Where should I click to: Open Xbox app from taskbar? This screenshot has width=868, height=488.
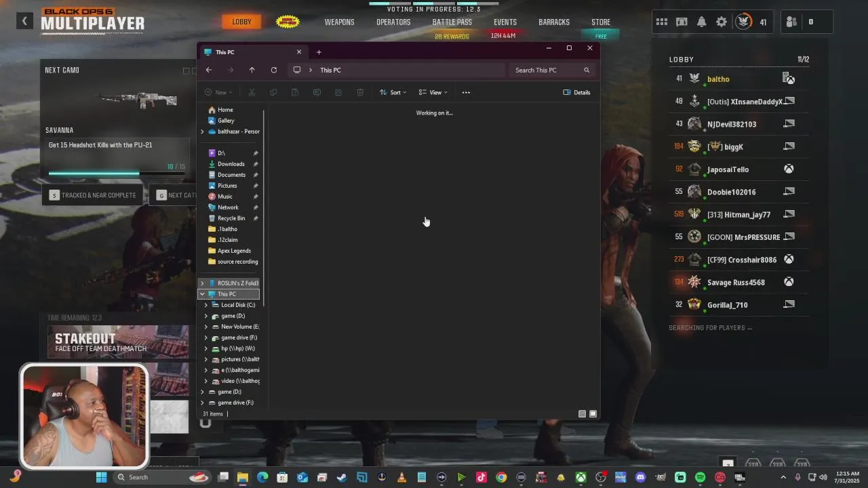(581, 477)
